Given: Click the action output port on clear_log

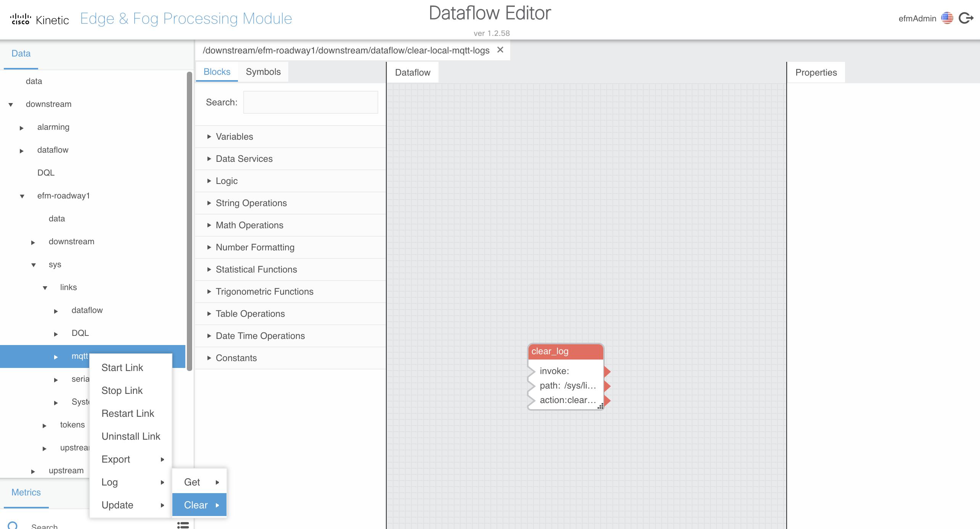Looking at the screenshot, I should pos(607,400).
